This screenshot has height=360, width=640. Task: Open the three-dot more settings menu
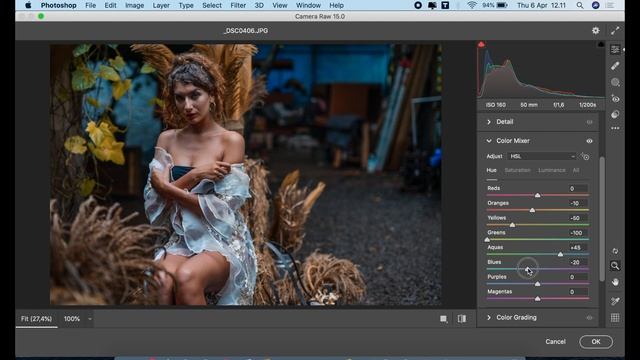[x=615, y=128]
